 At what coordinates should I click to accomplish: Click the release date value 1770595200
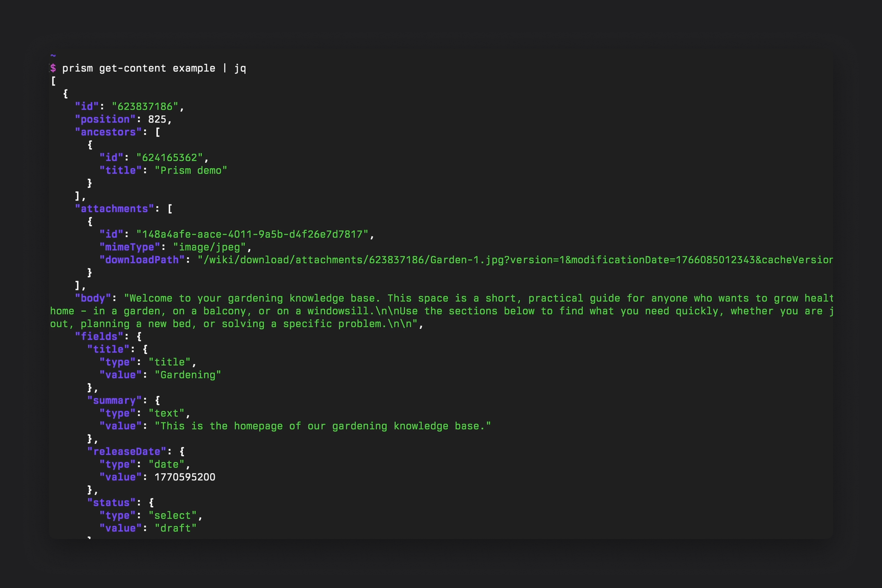click(185, 477)
